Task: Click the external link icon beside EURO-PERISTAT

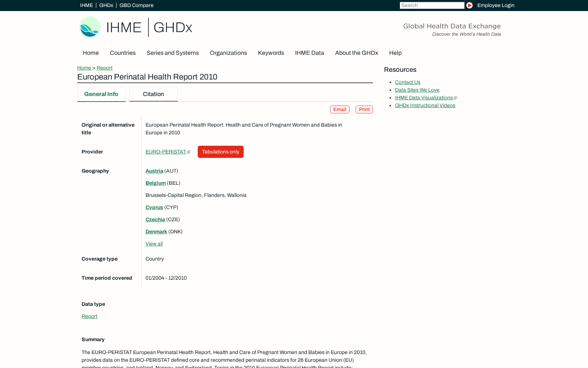Action: point(189,152)
